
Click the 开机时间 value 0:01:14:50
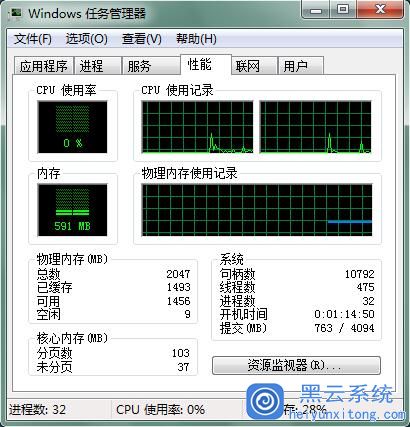pos(344,314)
